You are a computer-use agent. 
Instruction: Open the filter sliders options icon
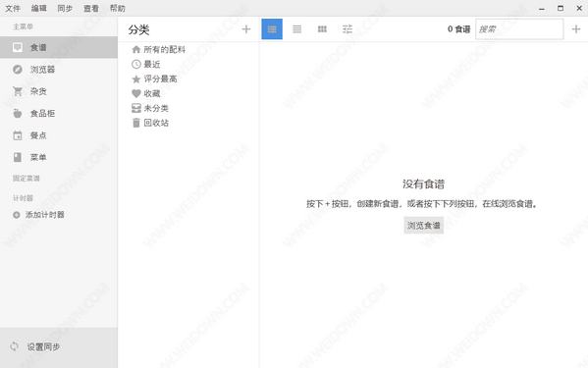tap(347, 28)
